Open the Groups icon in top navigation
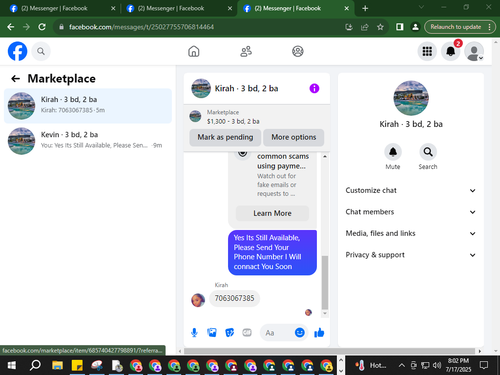Viewport: 500px width, 375px height. pos(298,51)
